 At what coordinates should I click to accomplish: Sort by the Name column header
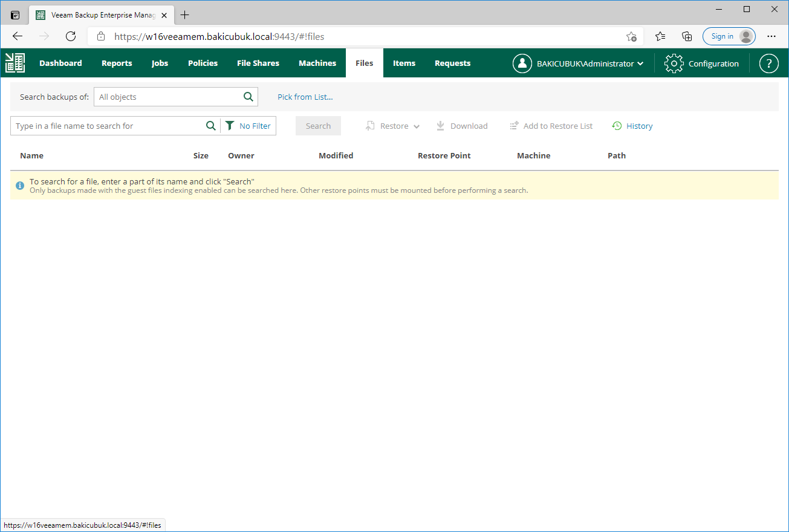(x=32, y=155)
